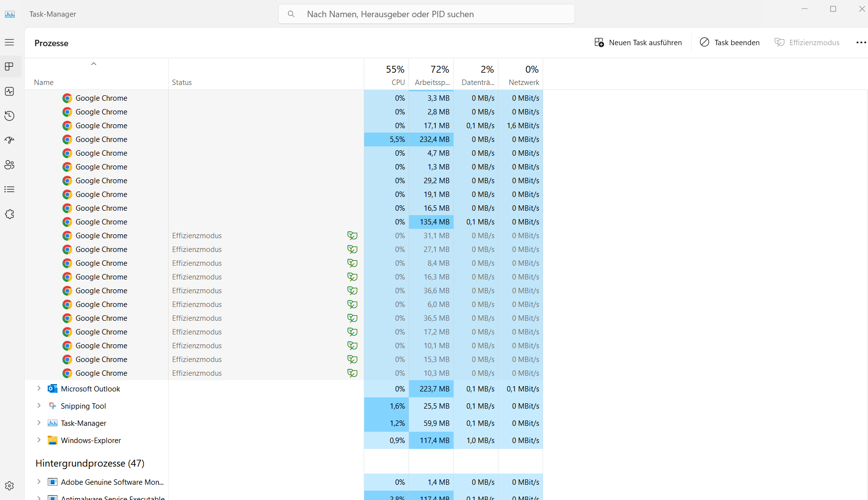Expand the Snipping Tool process group

[x=39, y=406]
